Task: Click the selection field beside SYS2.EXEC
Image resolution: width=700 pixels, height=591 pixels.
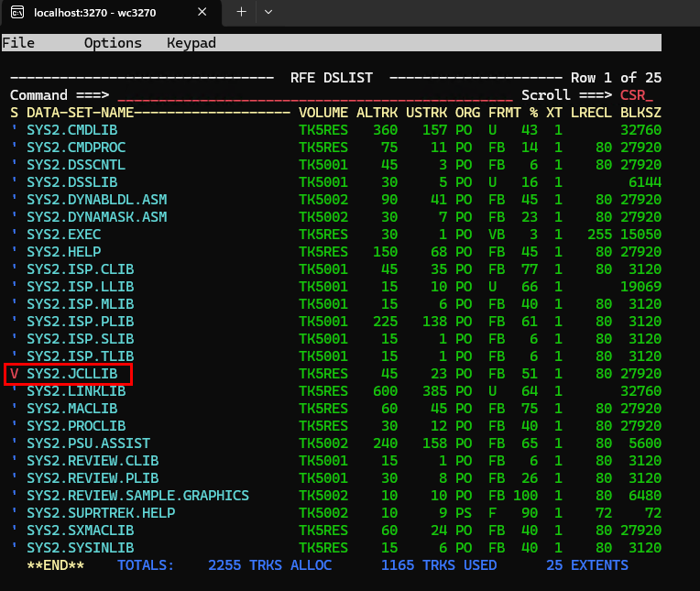Action: pyautogui.click(x=15, y=235)
